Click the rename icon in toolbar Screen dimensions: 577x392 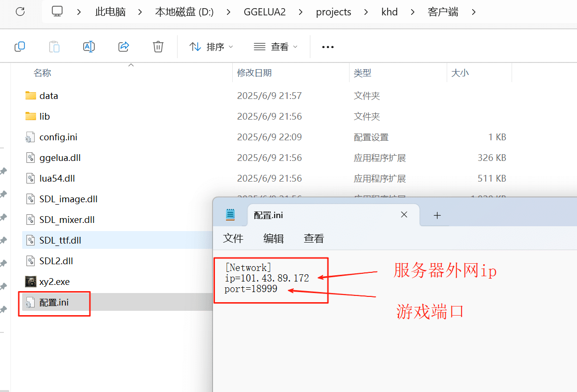click(x=89, y=47)
